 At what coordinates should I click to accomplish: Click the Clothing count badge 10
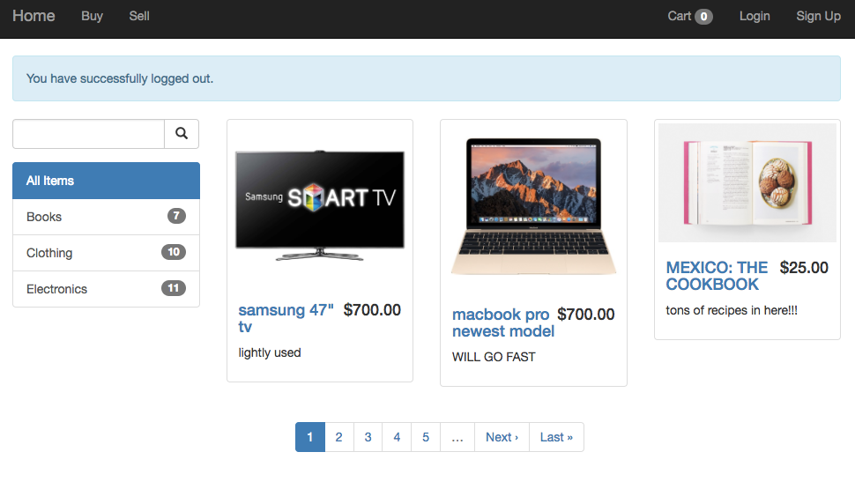[x=174, y=252]
